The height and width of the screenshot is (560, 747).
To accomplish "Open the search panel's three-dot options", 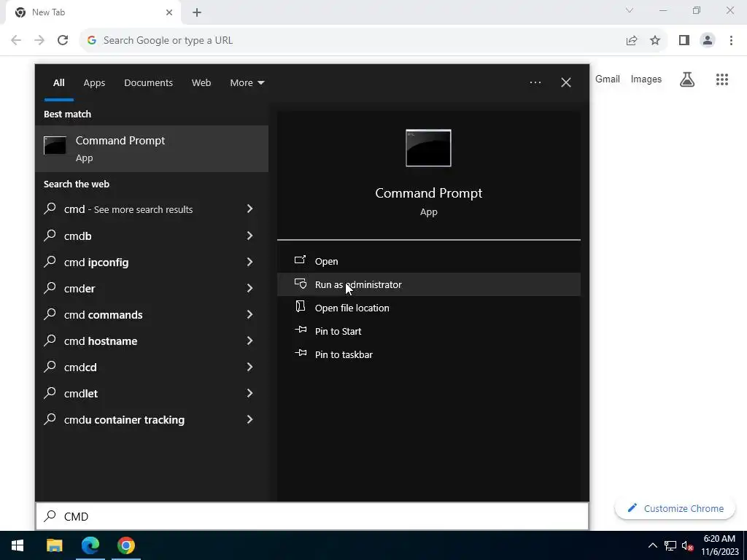I will (535, 82).
